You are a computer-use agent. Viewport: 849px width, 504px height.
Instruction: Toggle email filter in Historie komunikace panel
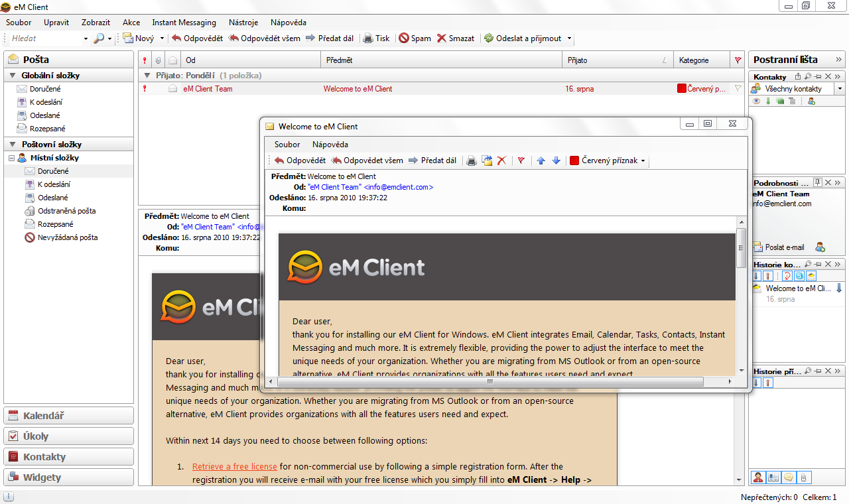pos(811,276)
